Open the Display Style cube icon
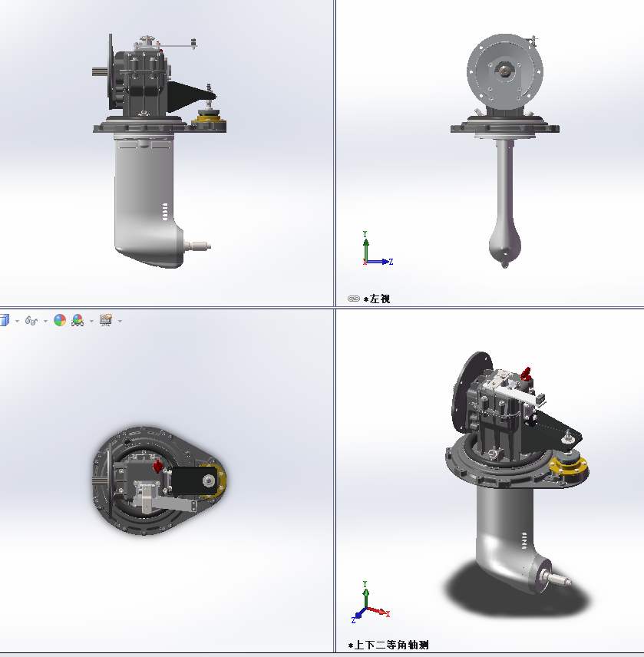 click(4, 321)
